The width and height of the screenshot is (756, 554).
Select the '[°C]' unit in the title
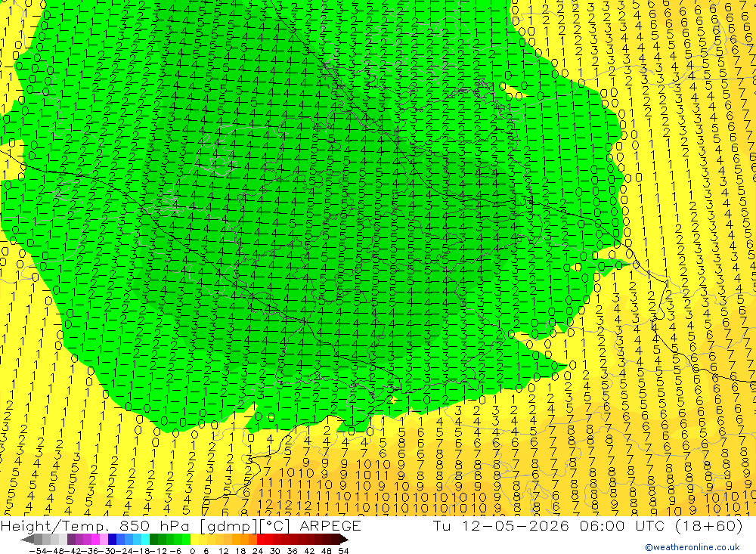[x=276, y=525]
